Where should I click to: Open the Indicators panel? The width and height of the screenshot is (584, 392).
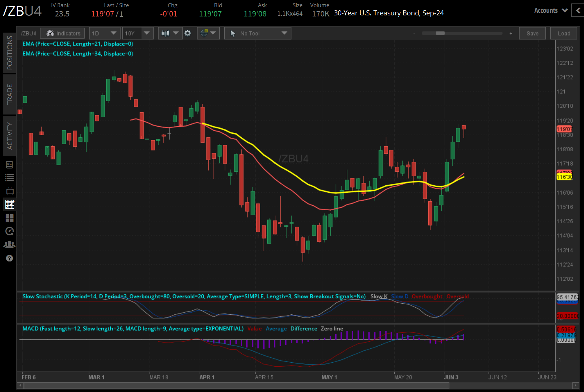63,33
